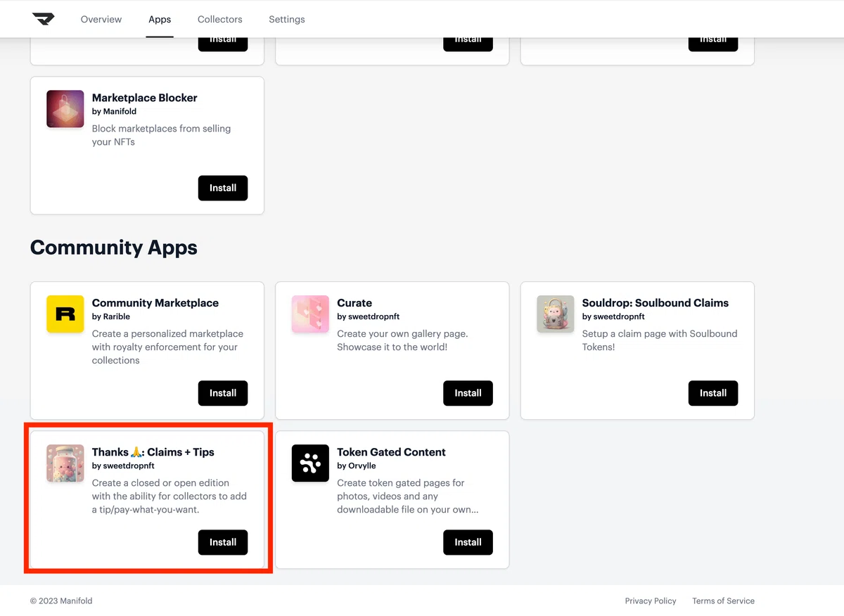Install the Souldrop: Soulbound Claims app
The width and height of the screenshot is (844, 616).
(x=713, y=393)
